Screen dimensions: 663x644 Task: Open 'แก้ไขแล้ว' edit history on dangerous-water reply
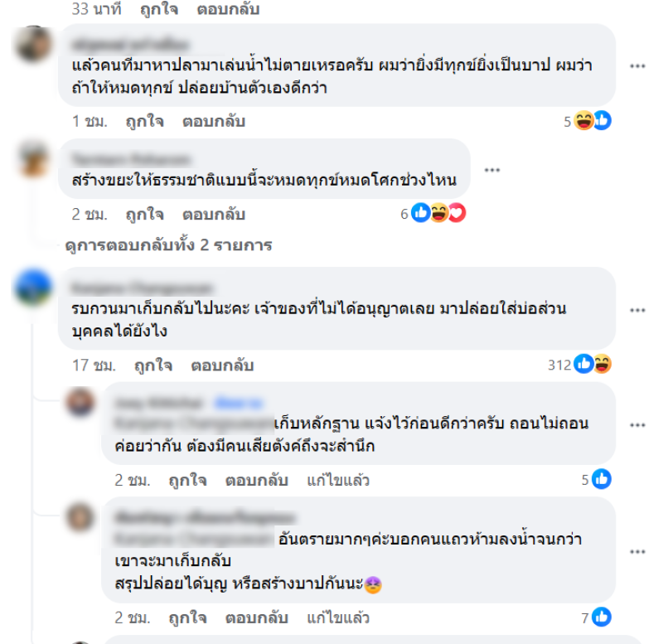click(338, 617)
